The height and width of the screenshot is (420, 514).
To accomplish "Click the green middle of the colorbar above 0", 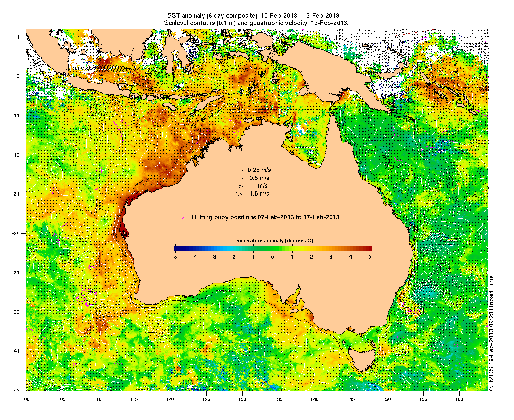I will 273,249.
